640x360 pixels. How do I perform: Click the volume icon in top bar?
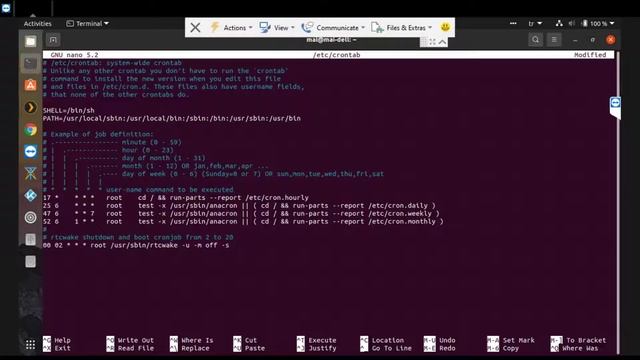pos(572,24)
